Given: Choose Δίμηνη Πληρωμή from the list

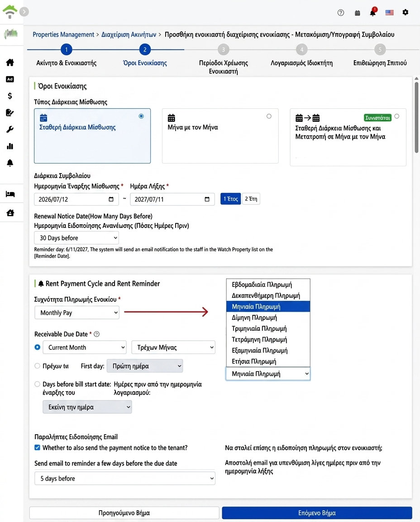Looking at the screenshot, I should [x=268, y=318].
